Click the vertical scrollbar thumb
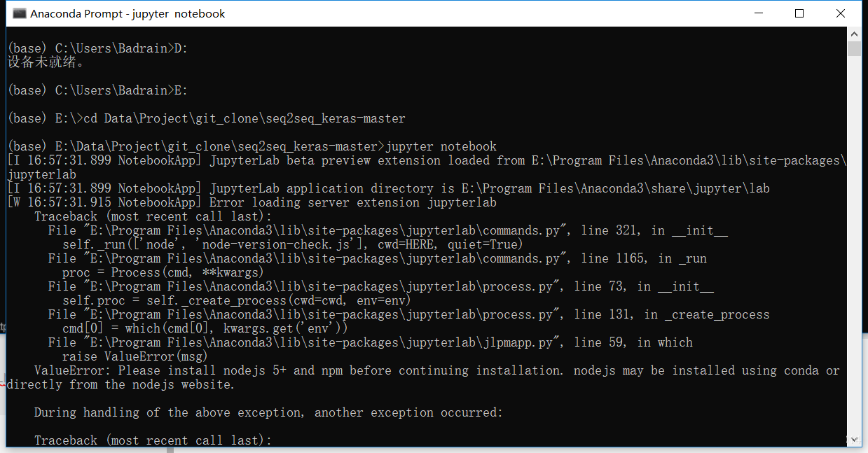Viewport: 868px width, 453px height. [x=854, y=49]
